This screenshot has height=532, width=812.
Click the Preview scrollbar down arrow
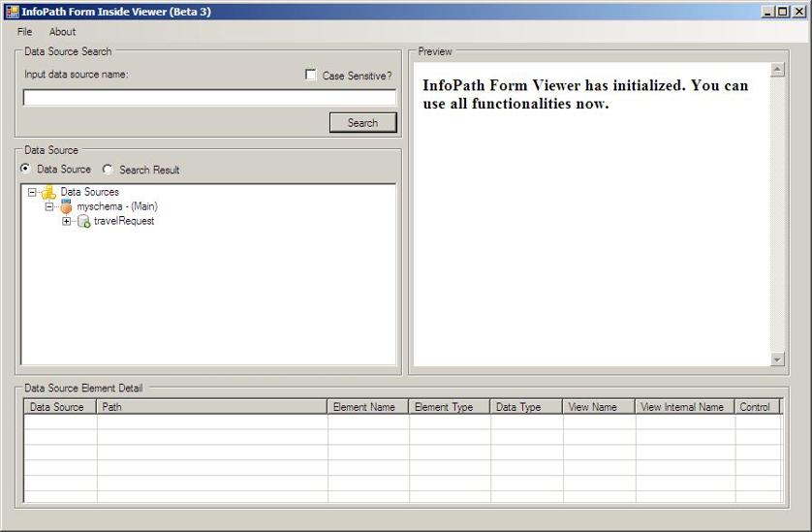coord(777,359)
